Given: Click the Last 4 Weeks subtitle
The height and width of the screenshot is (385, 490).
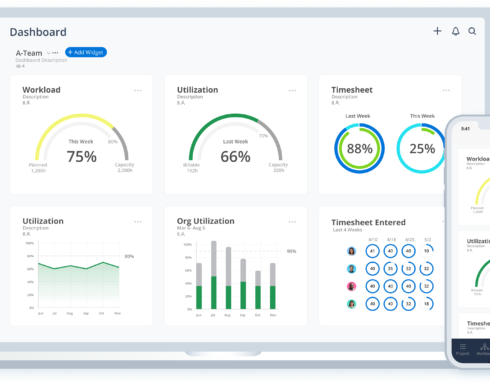Looking at the screenshot, I should 347,230.
